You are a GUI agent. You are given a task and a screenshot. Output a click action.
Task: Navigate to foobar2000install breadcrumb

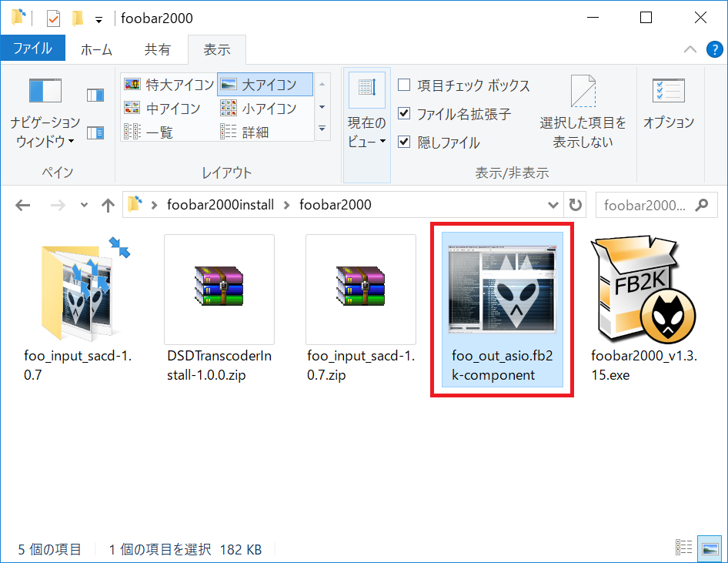221,205
